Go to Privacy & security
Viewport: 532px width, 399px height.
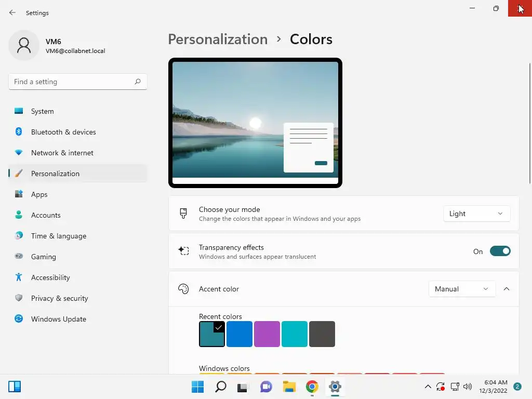tap(78, 298)
